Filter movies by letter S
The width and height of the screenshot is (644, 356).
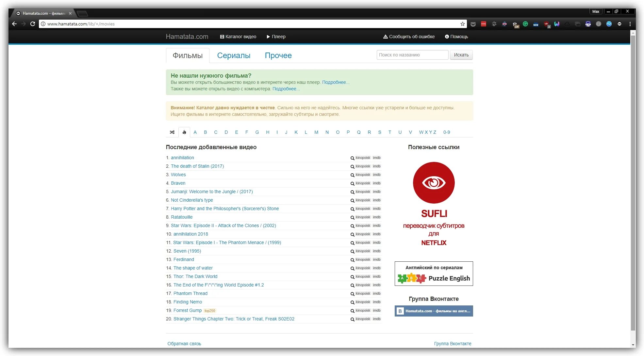pyautogui.click(x=380, y=132)
